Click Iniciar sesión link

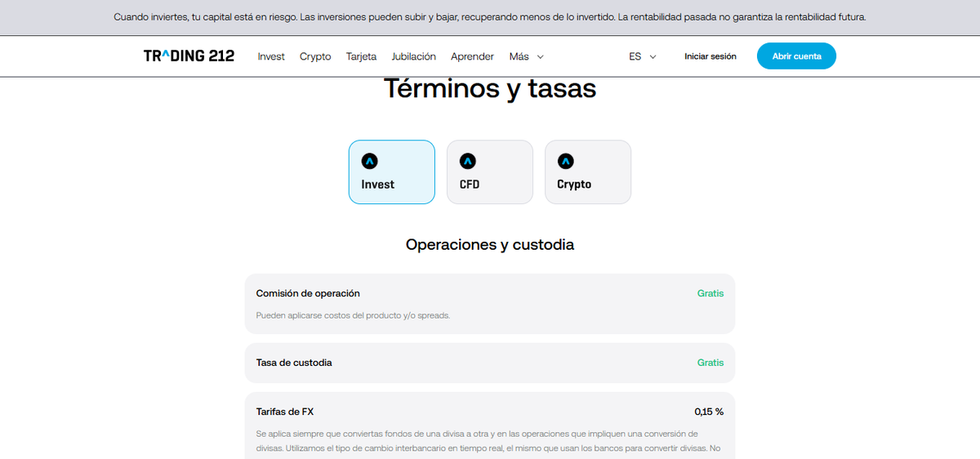click(x=710, y=56)
